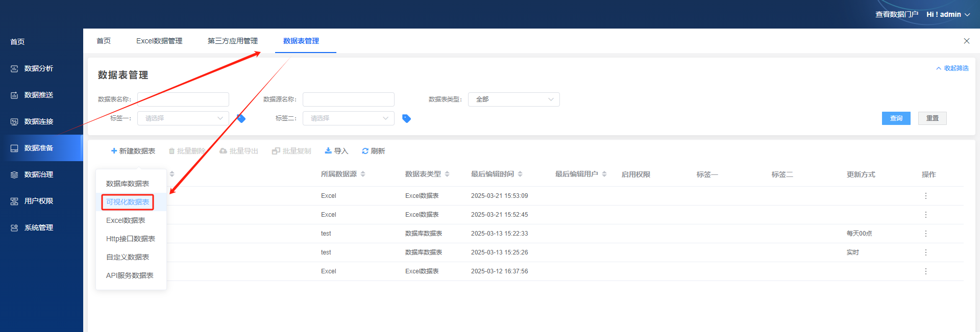
Task: Select 可视化数据表 from the menu
Action: pos(128,202)
